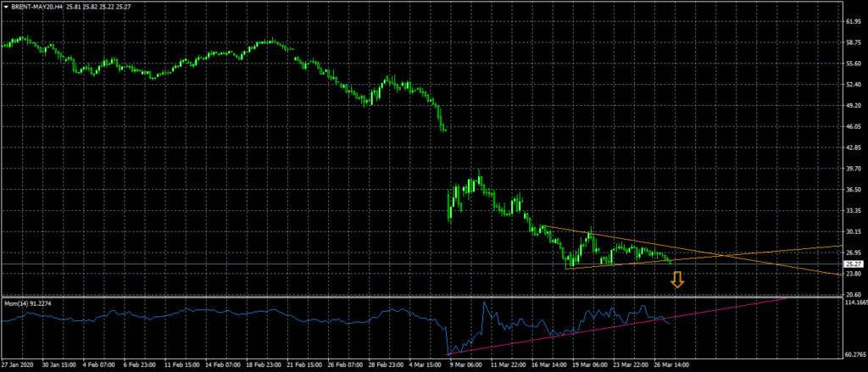This screenshot has width=868, height=372.
Task: Click the 25.27 current price tag
Action: 854,264
